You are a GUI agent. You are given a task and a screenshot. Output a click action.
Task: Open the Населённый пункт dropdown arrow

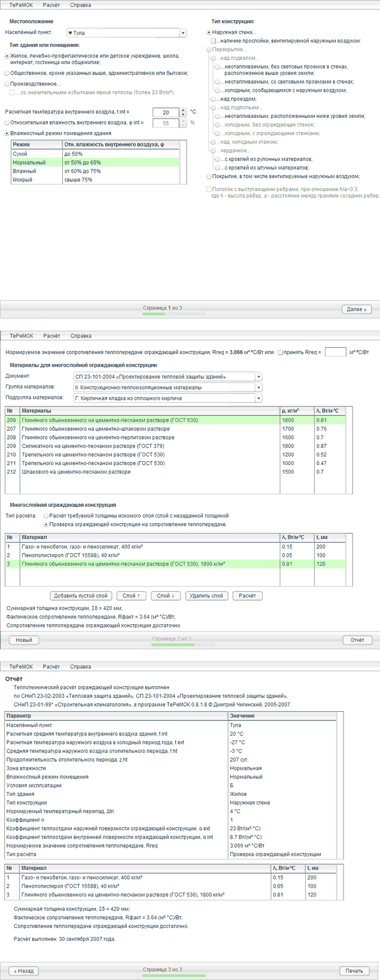[183, 33]
